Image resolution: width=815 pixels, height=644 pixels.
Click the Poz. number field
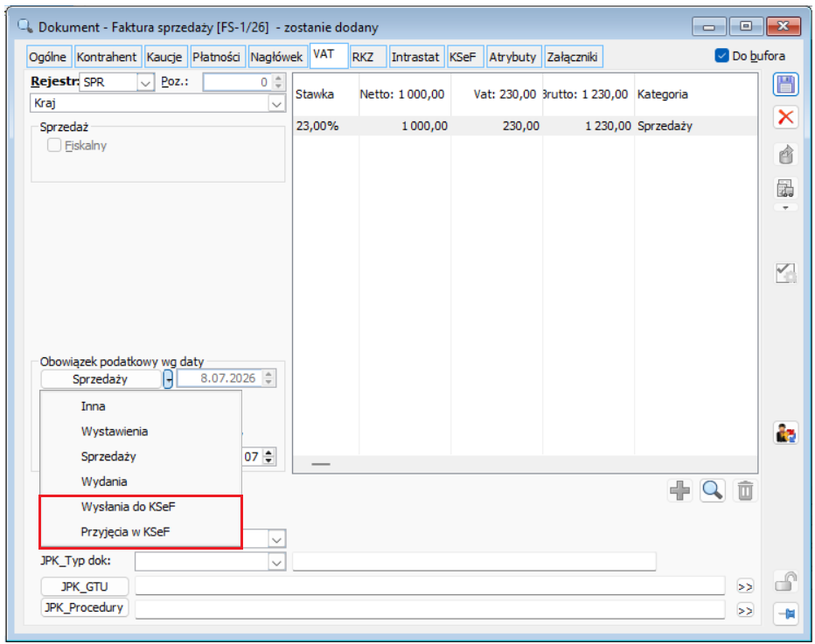click(x=237, y=82)
